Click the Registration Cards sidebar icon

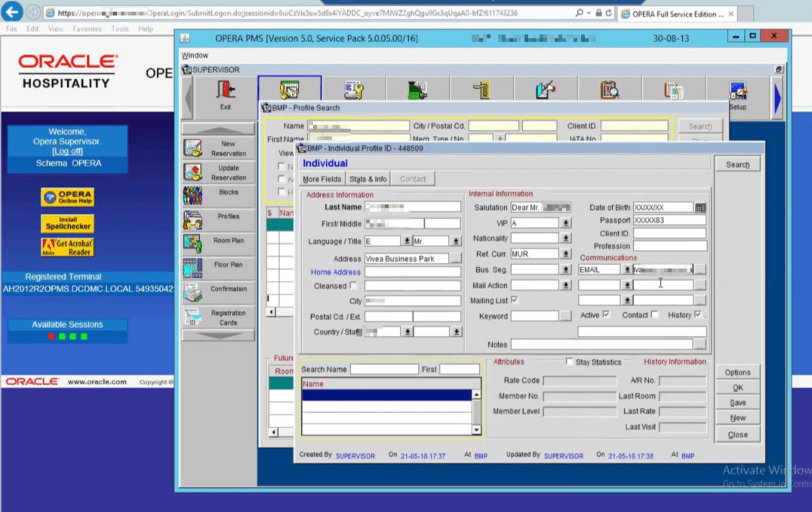[x=217, y=316]
